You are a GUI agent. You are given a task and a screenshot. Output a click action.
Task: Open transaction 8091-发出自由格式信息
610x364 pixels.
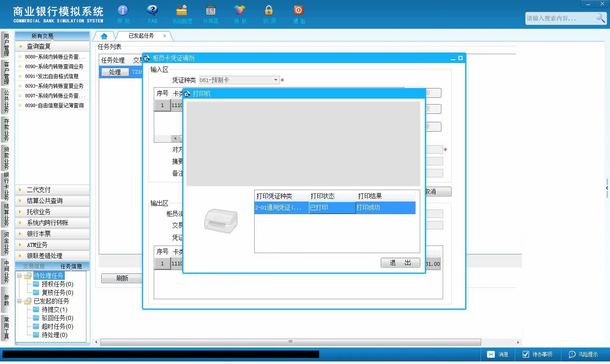click(x=53, y=76)
